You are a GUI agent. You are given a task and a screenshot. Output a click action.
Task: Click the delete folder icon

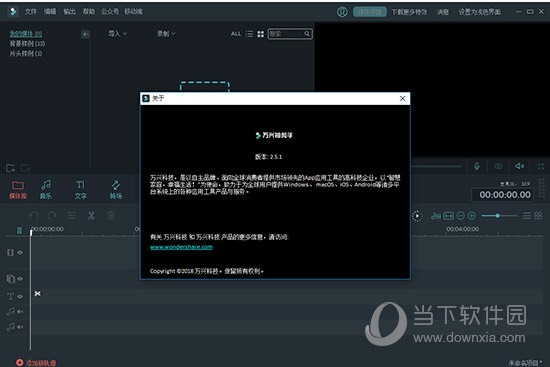pos(25,168)
